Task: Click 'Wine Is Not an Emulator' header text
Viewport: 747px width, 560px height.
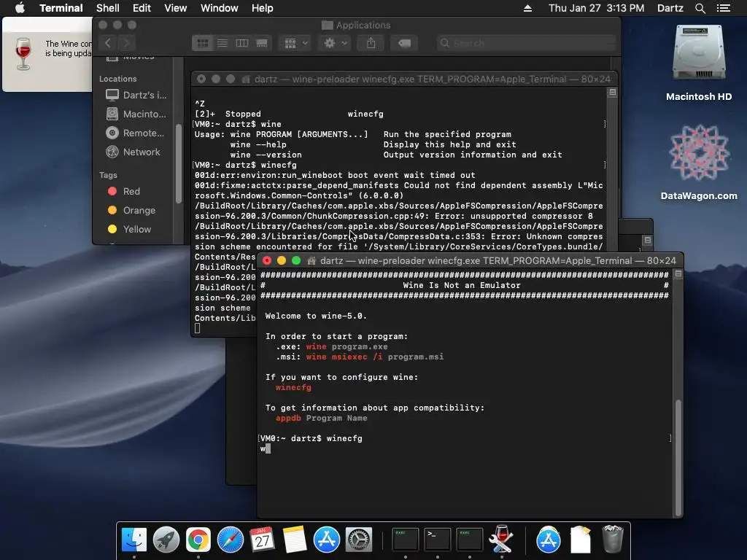Action: [462, 285]
